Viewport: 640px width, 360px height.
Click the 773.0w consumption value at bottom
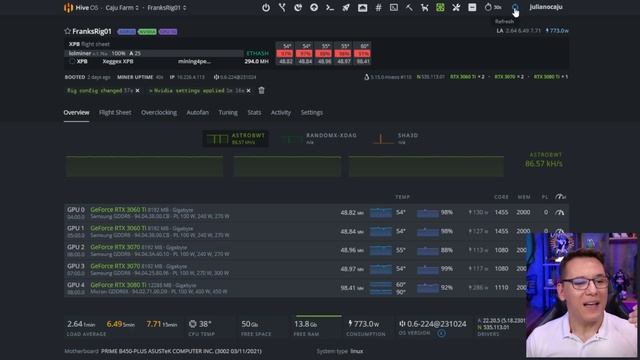(366, 324)
